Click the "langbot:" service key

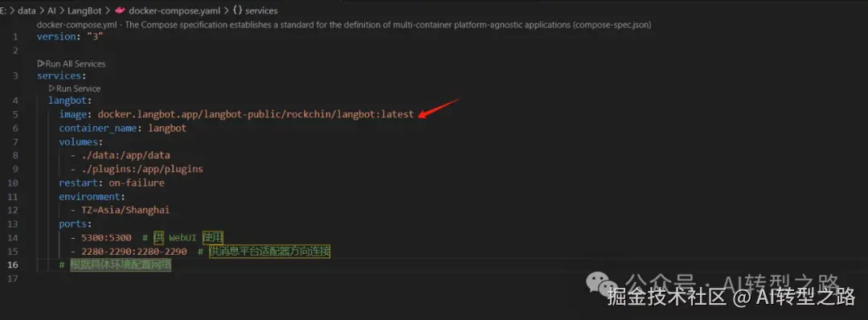[70, 101]
